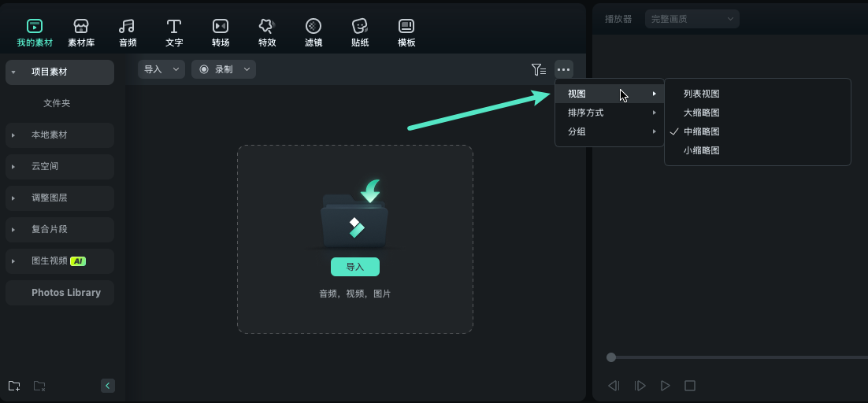Open the 贴纸 stickers icon
The width and height of the screenshot is (868, 403).
point(360,32)
